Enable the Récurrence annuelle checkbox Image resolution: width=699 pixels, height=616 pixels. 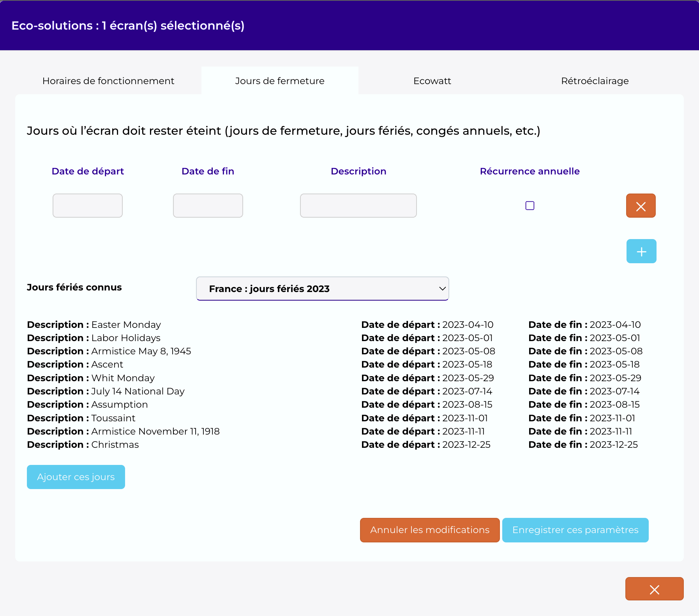pyautogui.click(x=530, y=206)
